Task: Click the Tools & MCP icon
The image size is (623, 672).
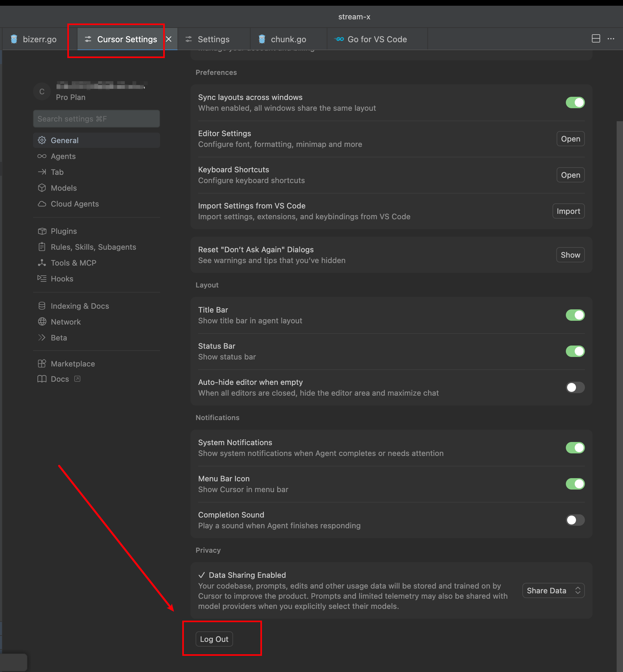Action: pos(42,262)
